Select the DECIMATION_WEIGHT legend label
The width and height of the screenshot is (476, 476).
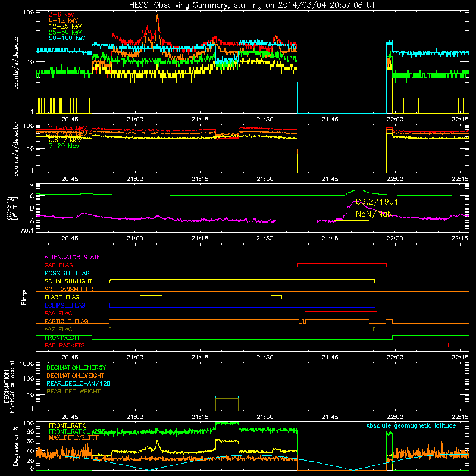click(x=76, y=375)
